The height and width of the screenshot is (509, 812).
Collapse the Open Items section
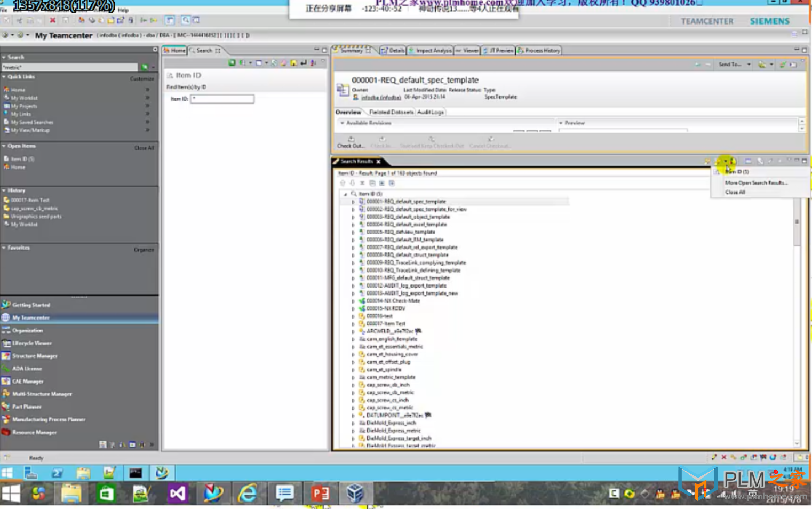point(4,146)
